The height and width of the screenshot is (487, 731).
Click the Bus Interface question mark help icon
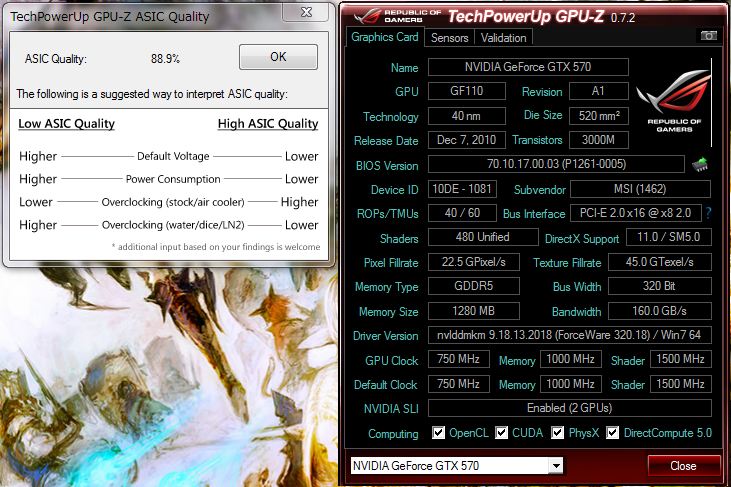tap(708, 213)
